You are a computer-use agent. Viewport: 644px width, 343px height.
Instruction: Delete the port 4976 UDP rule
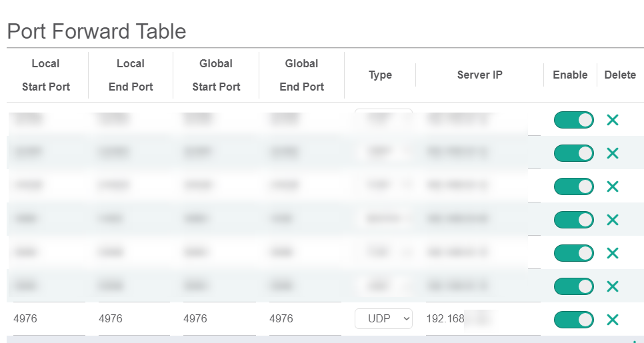pyautogui.click(x=612, y=320)
